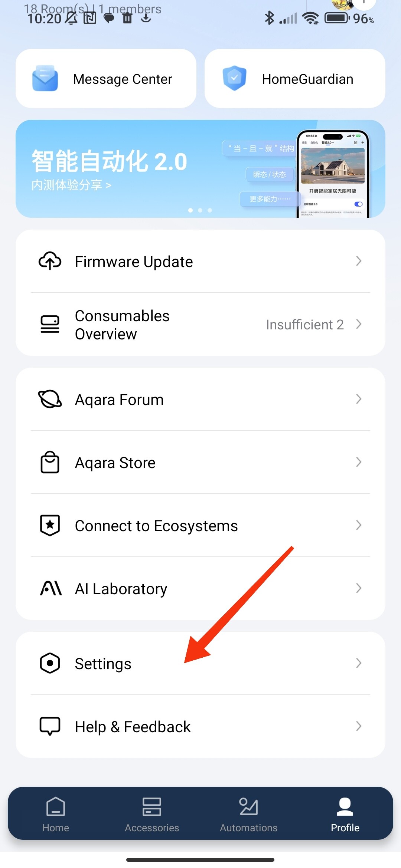Screen dimensions: 401x868
Task: Tap the Firmware Update cloud icon
Action: 50,261
